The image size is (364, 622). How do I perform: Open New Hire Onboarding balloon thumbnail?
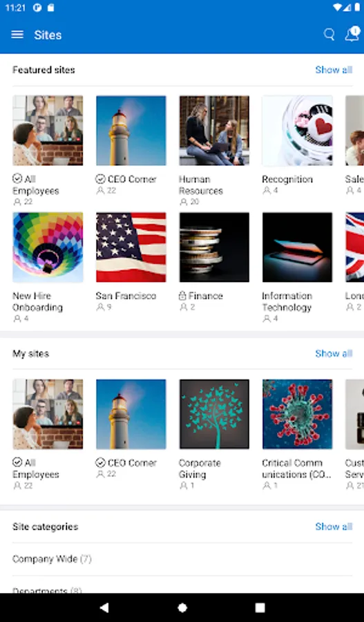[x=48, y=247]
